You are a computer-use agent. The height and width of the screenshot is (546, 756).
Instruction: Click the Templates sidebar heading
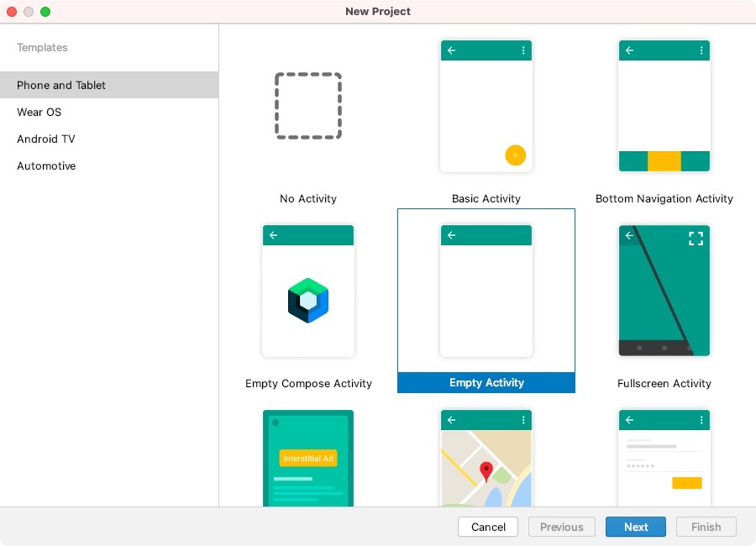point(42,47)
